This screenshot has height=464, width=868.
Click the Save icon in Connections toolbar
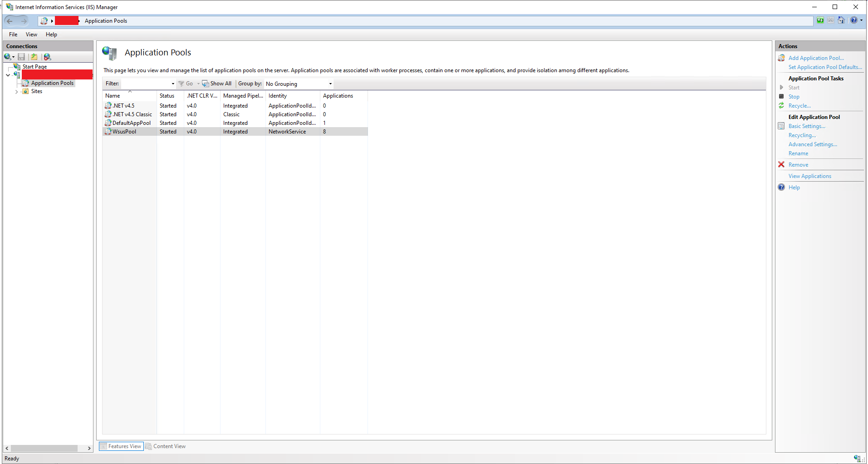coord(21,57)
